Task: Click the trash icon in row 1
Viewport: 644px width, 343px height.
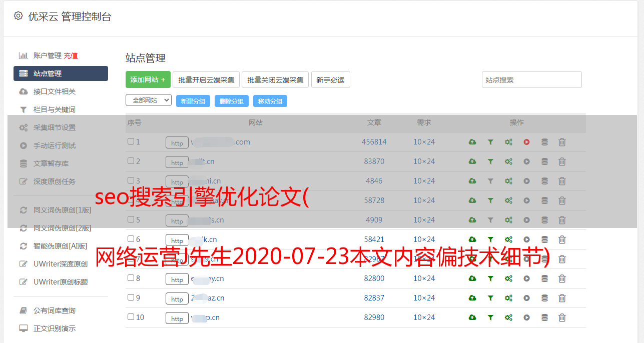Action: tap(562, 142)
